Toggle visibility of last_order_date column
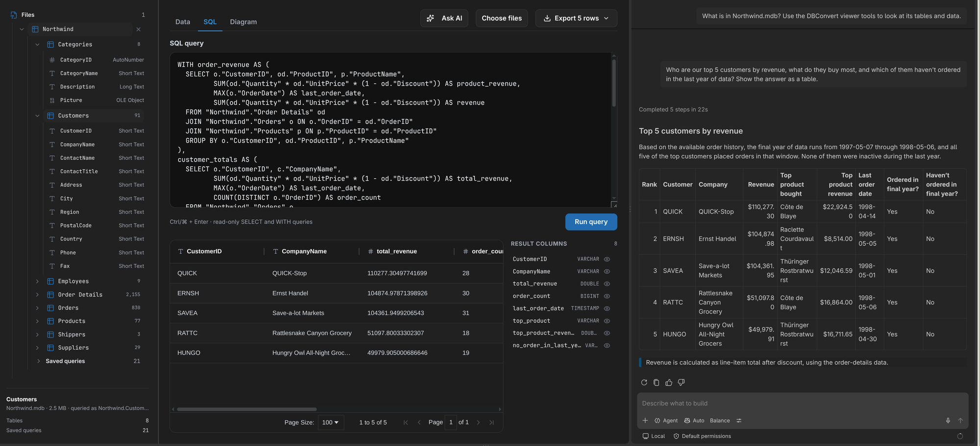This screenshot has height=446, width=980. coord(607,308)
